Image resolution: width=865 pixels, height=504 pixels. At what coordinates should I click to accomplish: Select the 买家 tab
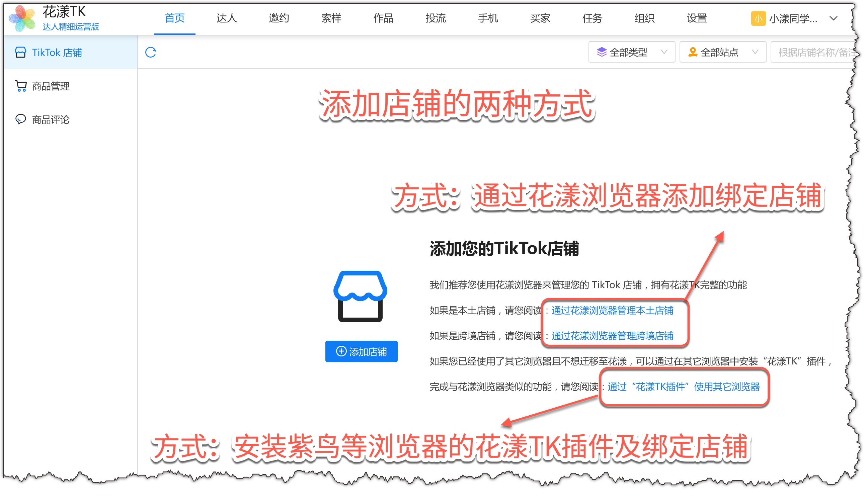pyautogui.click(x=540, y=18)
